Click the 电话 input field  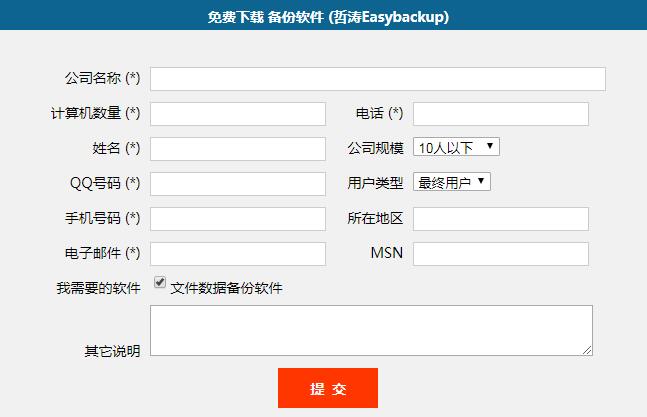(501, 114)
